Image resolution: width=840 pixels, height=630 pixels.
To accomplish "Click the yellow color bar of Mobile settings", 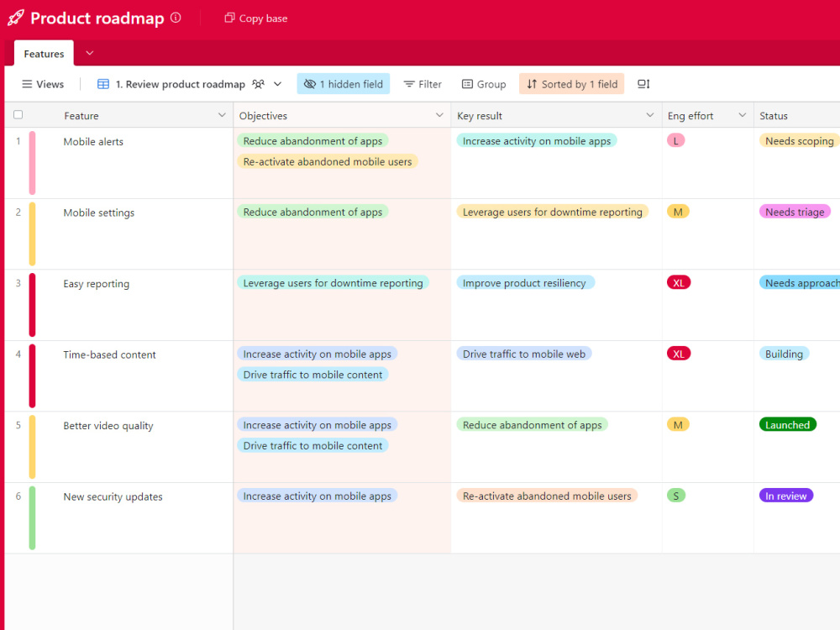I will point(32,234).
